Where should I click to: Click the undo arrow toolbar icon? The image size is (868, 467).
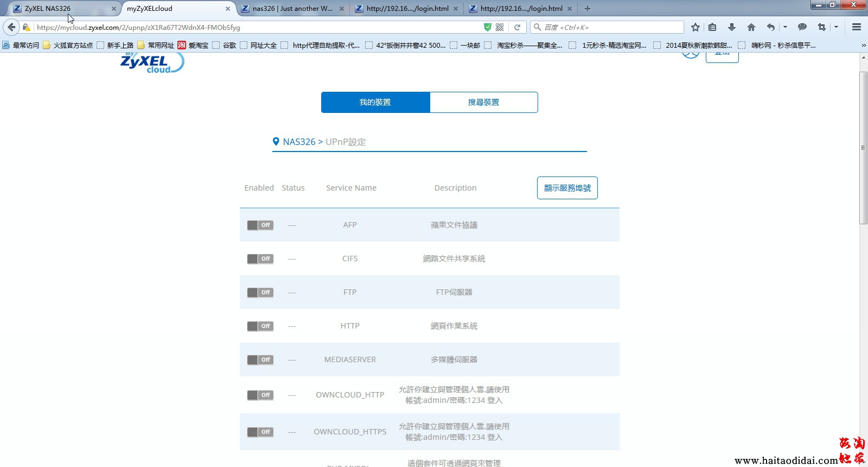click(770, 27)
